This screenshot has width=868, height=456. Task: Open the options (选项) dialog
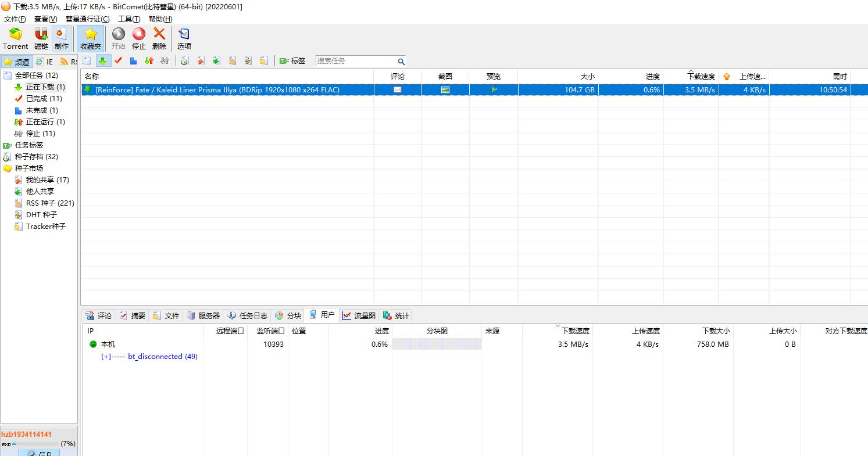184,39
